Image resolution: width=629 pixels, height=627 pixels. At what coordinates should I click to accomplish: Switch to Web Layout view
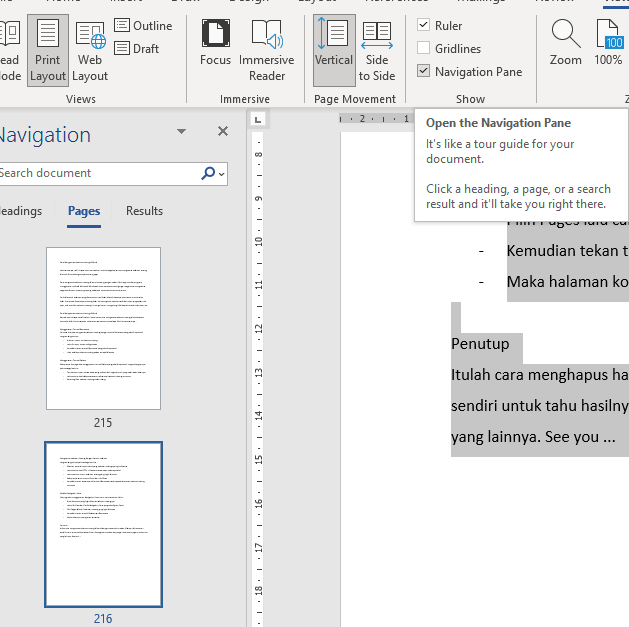[x=90, y=51]
